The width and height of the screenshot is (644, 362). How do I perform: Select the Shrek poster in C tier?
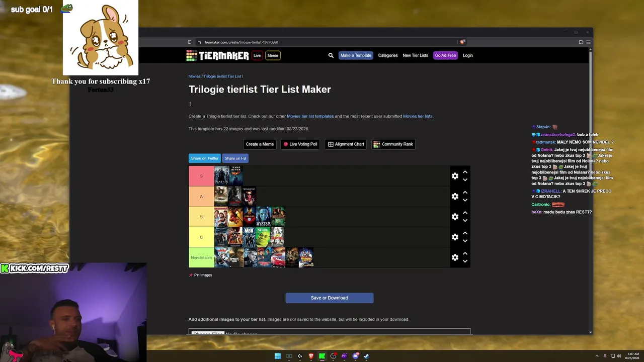point(263,237)
